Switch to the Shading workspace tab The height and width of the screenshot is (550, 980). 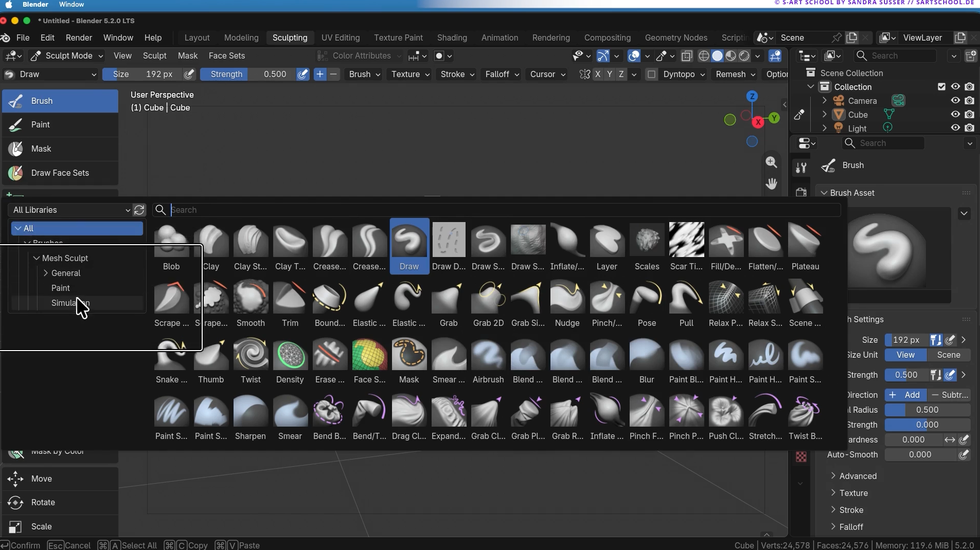[x=452, y=38]
